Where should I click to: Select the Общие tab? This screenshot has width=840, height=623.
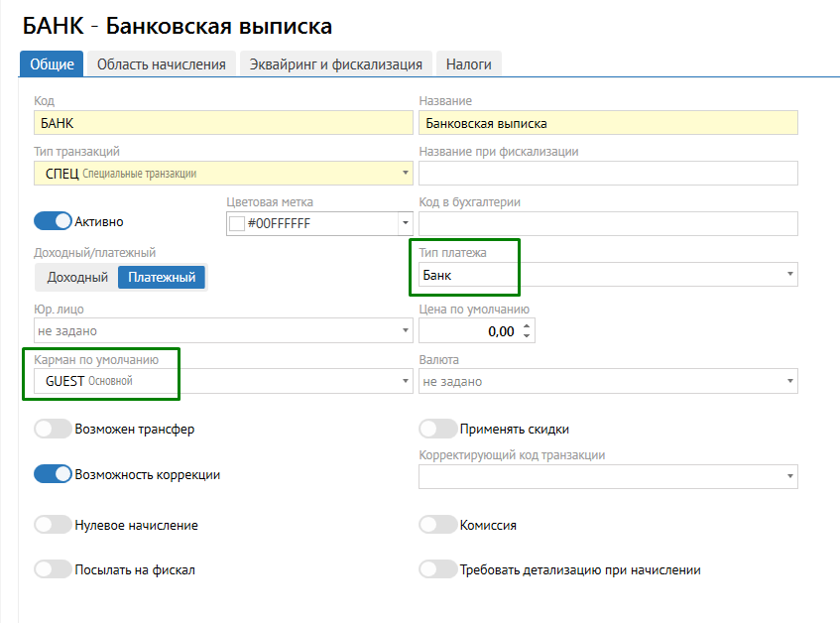52,64
